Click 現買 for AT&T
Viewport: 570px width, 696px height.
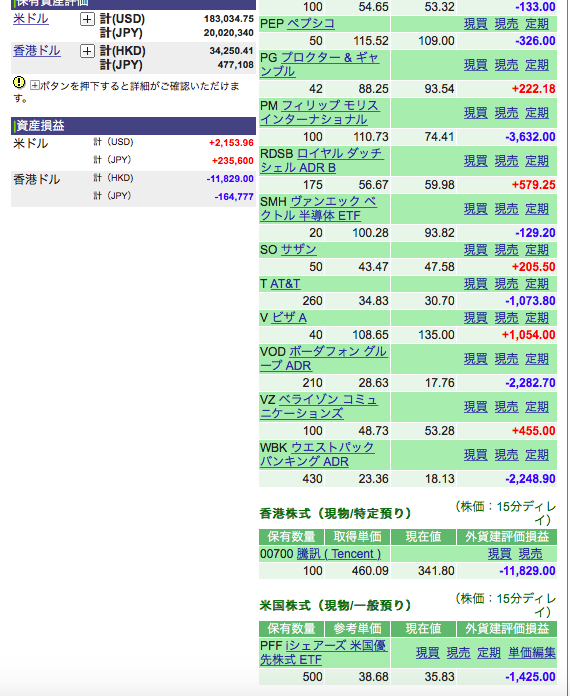[476, 284]
